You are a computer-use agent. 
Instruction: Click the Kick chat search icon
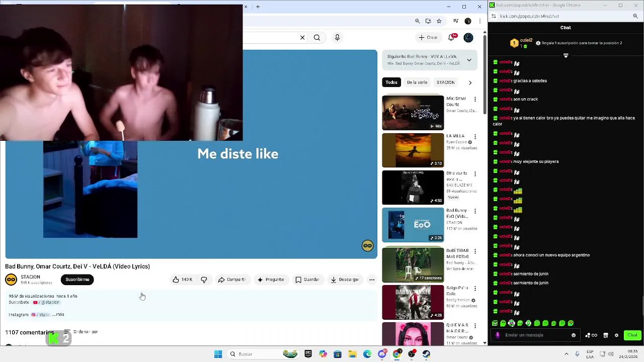635,16
